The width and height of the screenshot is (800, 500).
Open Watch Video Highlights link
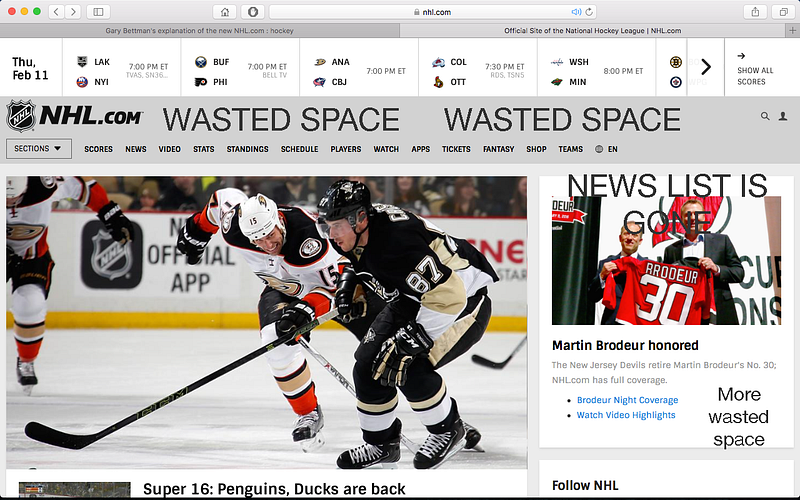pos(626,415)
